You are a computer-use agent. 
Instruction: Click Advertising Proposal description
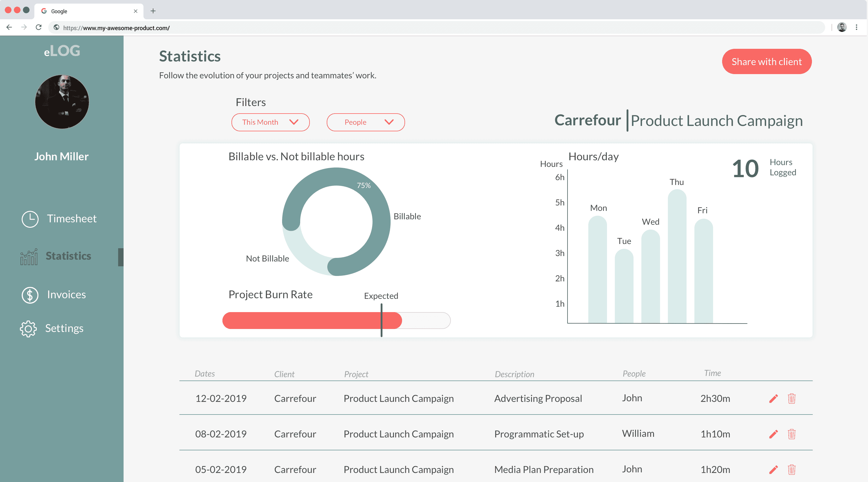(538, 399)
